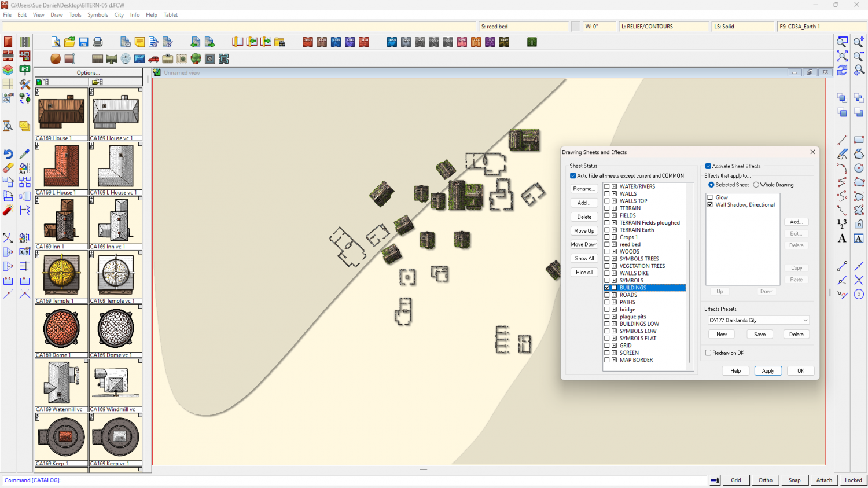Click the Layers stack icon in left toolbar
868x488 pixels.
8,69
